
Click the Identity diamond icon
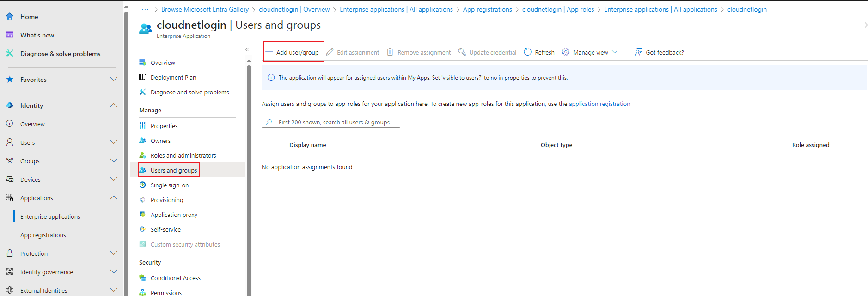click(x=10, y=105)
